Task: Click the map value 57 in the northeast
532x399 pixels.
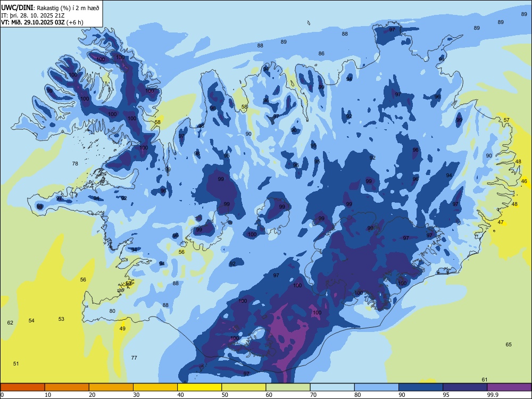Action: (x=506, y=120)
